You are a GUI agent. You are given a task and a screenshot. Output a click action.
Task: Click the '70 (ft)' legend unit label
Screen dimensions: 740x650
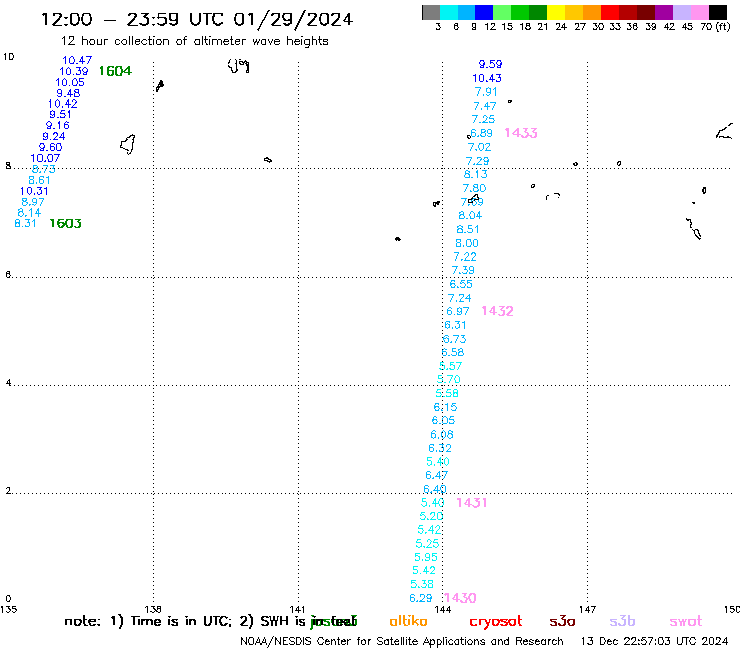pyautogui.click(x=715, y=26)
